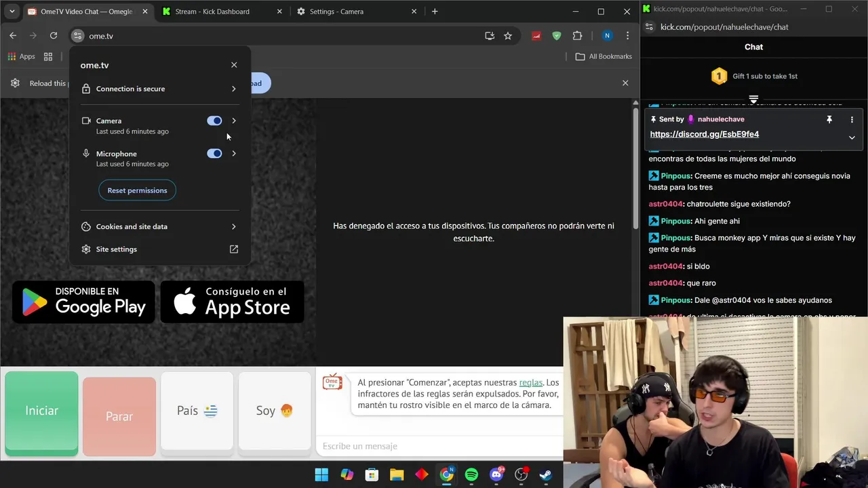The image size is (868, 488).
Task: Collapse the Kick chat leaderboard handle
Action: pos(753,100)
